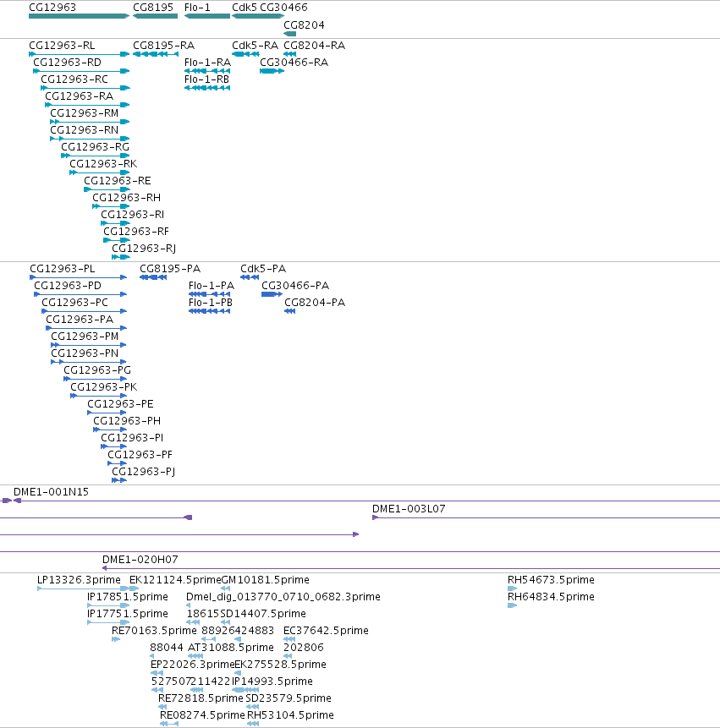Select the EC37642.5prime EST label

point(326,631)
